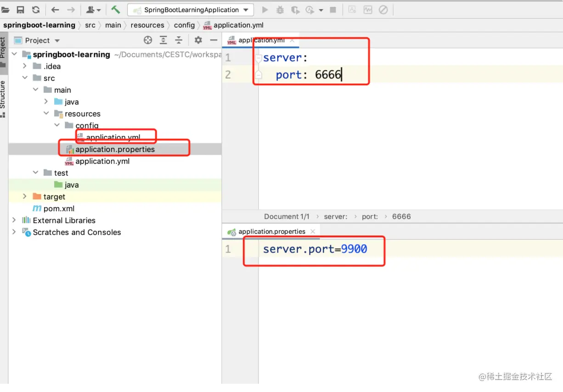Collapse the main folder arrow
This screenshot has height=392, width=563.
pyautogui.click(x=35, y=90)
